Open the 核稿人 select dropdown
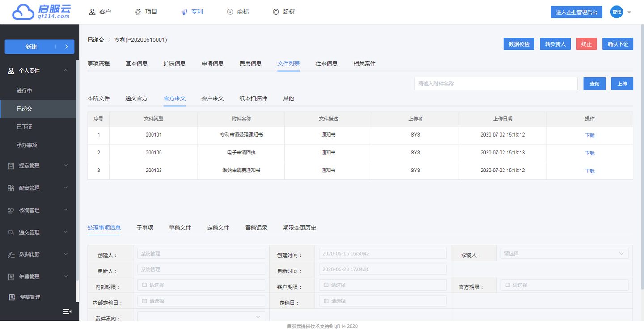This screenshot has width=644, height=329. pyautogui.click(x=564, y=253)
